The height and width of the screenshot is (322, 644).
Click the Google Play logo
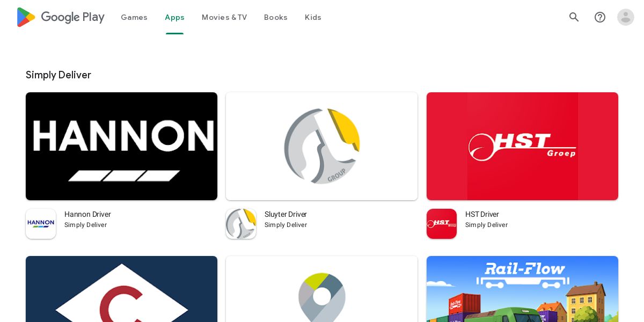tap(61, 17)
